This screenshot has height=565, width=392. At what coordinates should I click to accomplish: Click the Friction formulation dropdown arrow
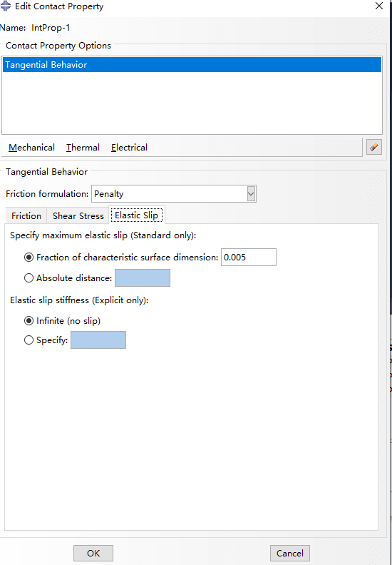pyautogui.click(x=252, y=194)
